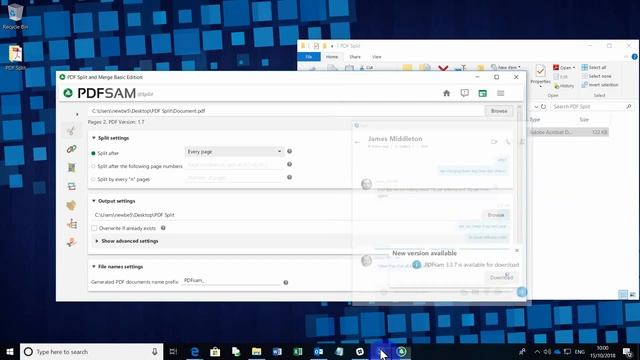Click Browse next to the source PDF path
640x360 pixels.
click(x=499, y=111)
